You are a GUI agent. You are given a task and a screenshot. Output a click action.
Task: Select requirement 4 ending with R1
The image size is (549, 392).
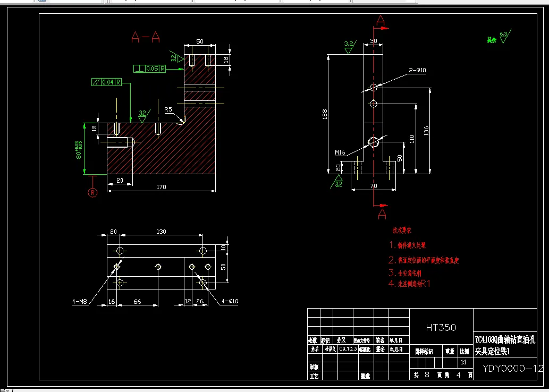coord(409,284)
